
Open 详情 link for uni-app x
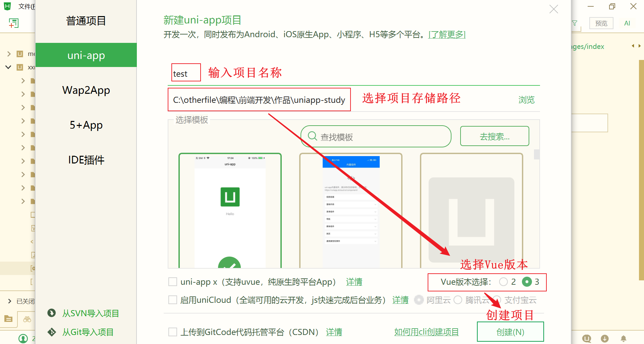click(354, 282)
